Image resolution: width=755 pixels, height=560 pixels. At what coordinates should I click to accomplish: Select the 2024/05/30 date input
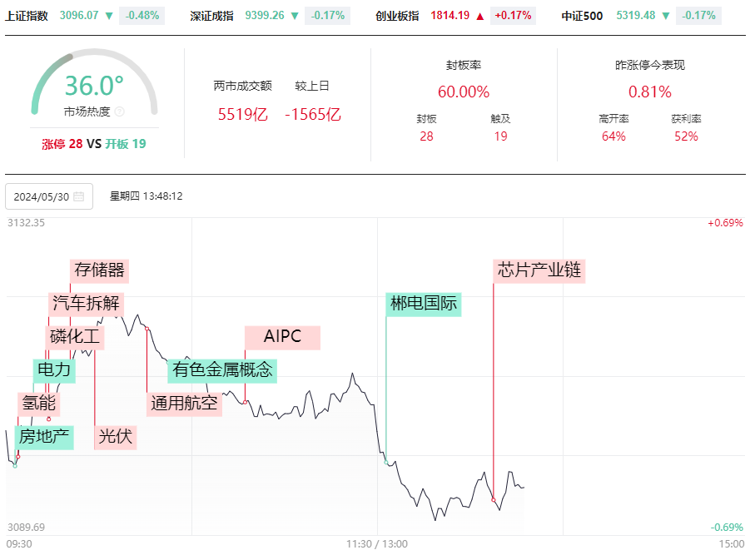click(x=49, y=196)
